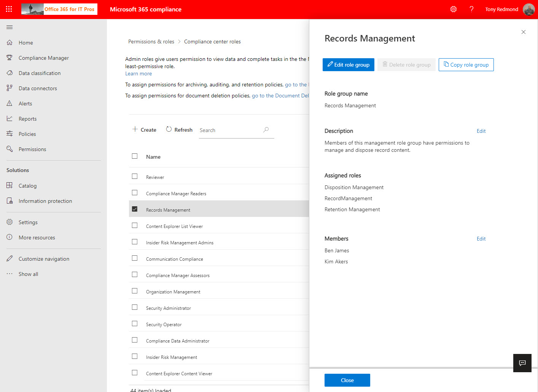The height and width of the screenshot is (392, 538).
Task: Click the Edit role group button
Action: pyautogui.click(x=349, y=65)
